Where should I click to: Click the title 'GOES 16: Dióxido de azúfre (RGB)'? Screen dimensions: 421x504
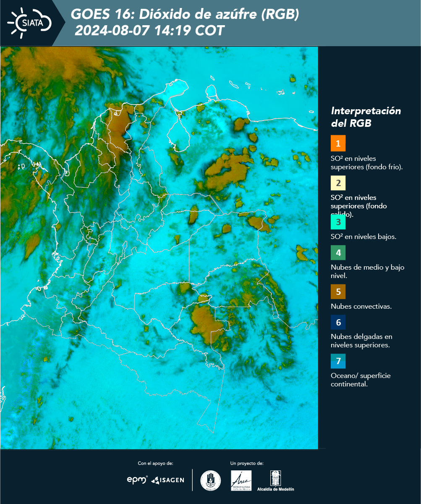185,14
